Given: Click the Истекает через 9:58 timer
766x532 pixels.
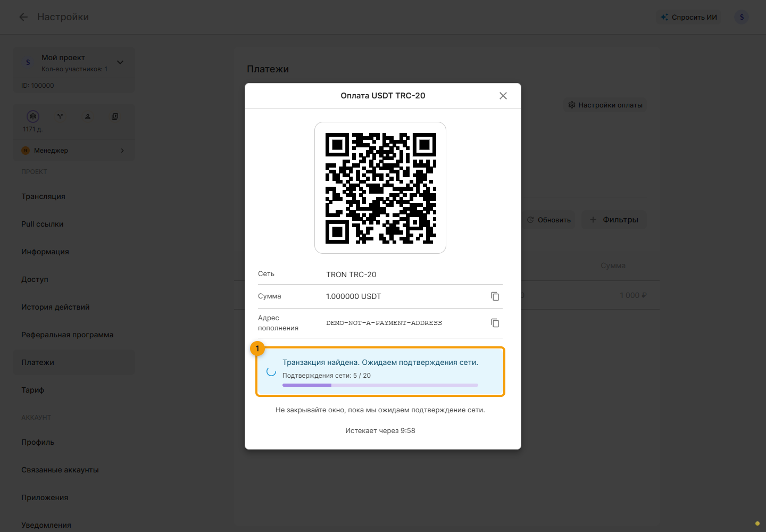Looking at the screenshot, I should coord(380,431).
